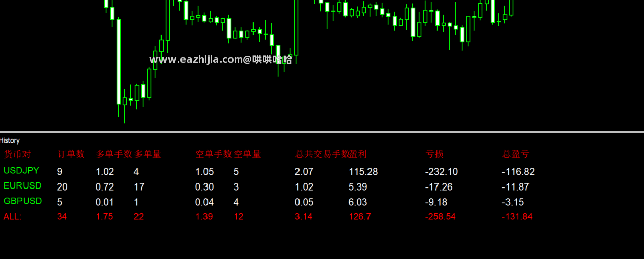Select EURUSD total lots 1.02

coord(304,187)
